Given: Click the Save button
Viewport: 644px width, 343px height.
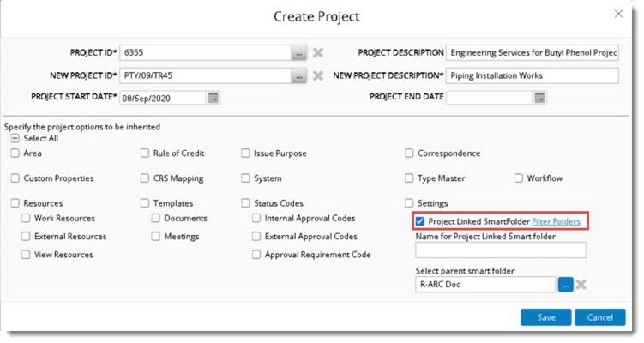Looking at the screenshot, I should 545,317.
